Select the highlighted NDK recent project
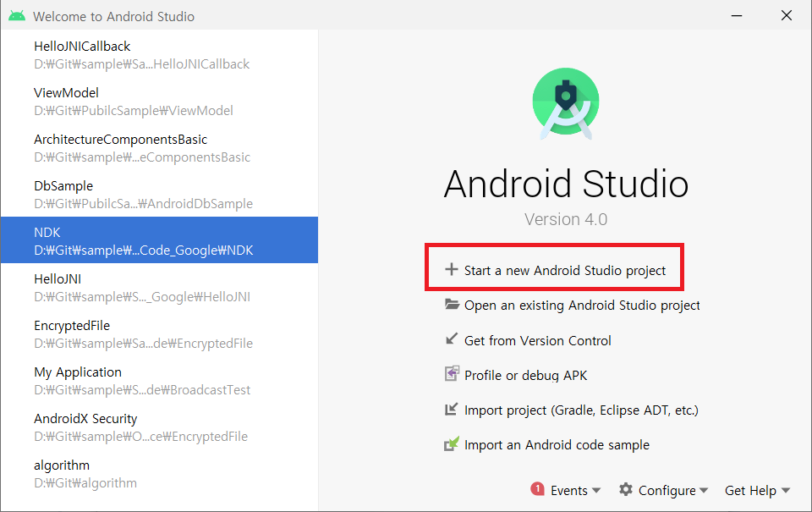Image resolution: width=812 pixels, height=512 pixels. [160, 240]
